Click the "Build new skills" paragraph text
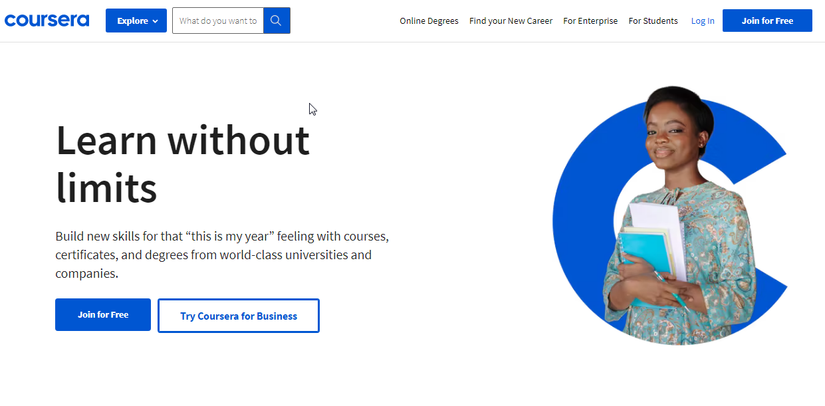Image resolution: width=825 pixels, height=406 pixels. (221, 255)
